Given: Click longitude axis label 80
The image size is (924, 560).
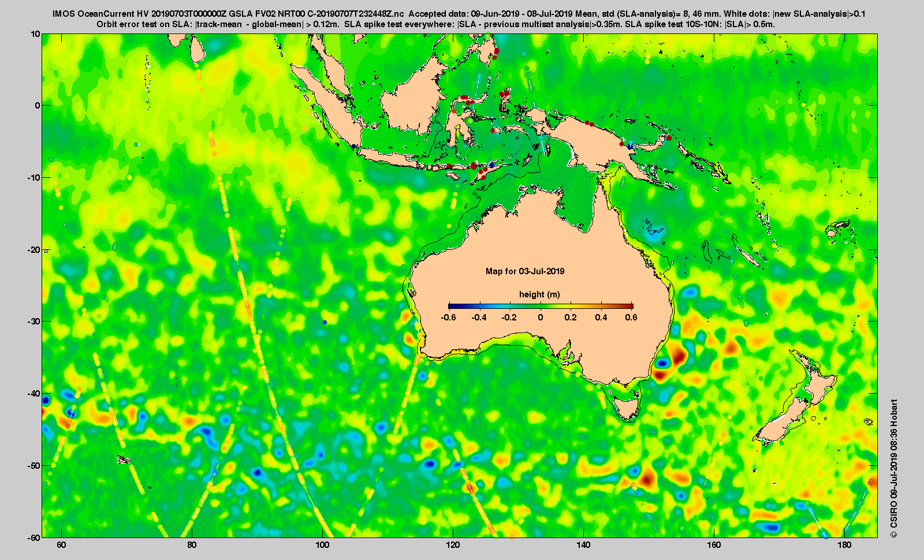Looking at the screenshot, I should click(192, 546).
